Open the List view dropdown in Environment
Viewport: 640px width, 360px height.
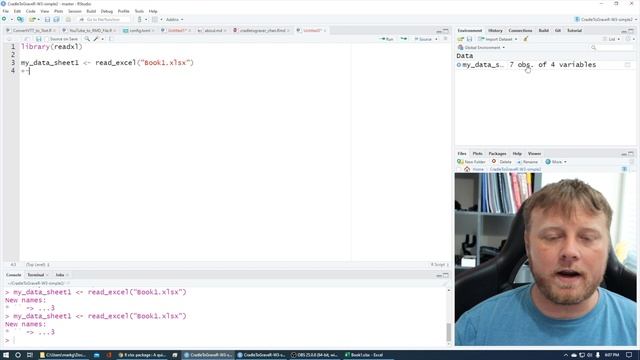click(611, 39)
